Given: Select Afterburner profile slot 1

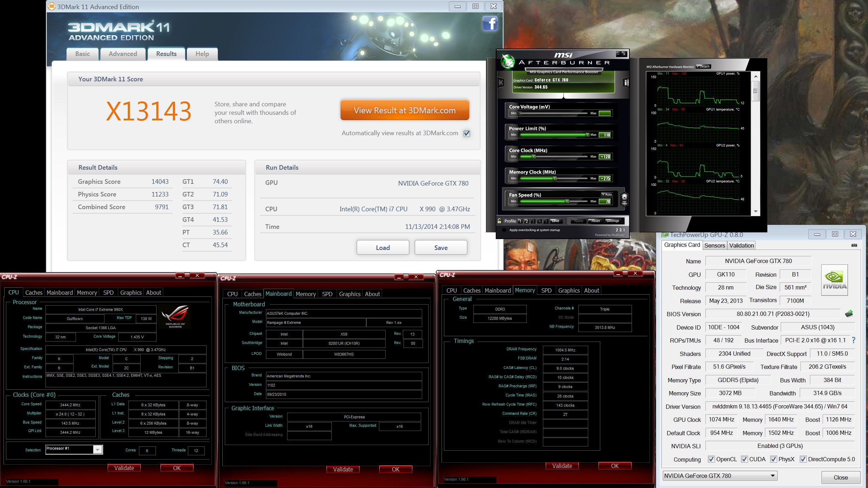Looking at the screenshot, I should (x=520, y=221).
